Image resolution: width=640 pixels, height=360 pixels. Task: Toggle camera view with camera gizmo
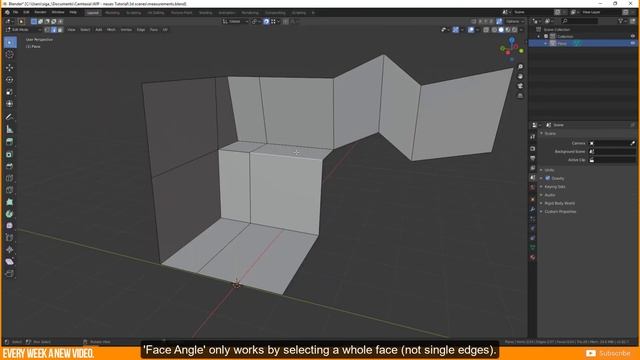point(520,86)
